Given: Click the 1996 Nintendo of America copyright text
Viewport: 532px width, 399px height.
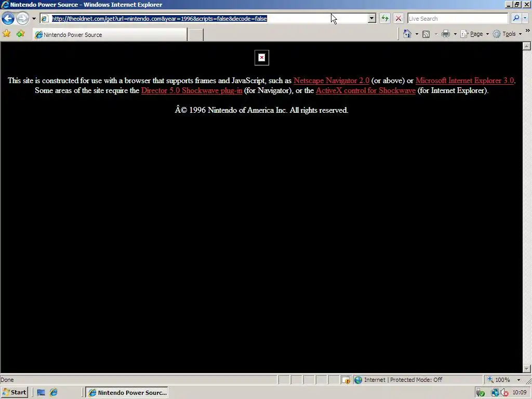Looking at the screenshot, I should pyautogui.click(x=262, y=110).
